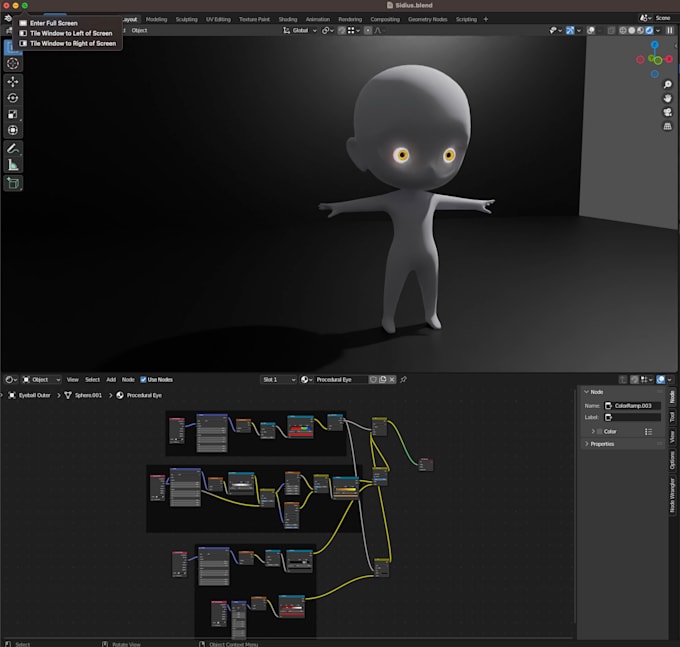Toggle the Use Nodes checkbox
Screen dimensions: 680x647
coord(144,380)
